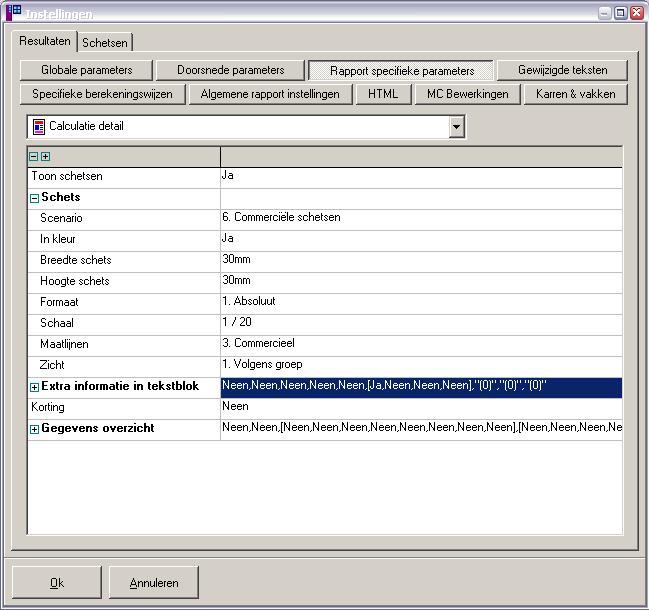Select the Toon schetsen value Ja
Viewport: 649px width, 610px height.
pos(421,178)
